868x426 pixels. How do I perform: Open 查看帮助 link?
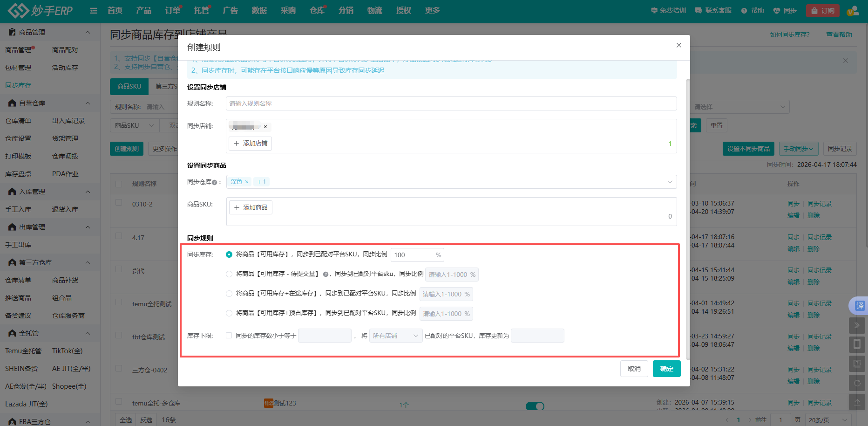pos(839,34)
